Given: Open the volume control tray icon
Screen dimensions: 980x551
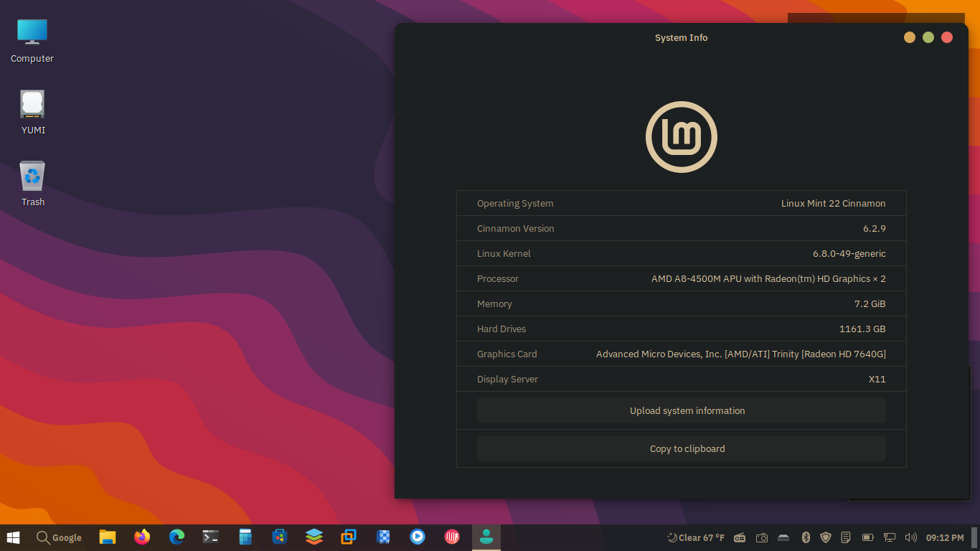Looking at the screenshot, I should pyautogui.click(x=911, y=537).
